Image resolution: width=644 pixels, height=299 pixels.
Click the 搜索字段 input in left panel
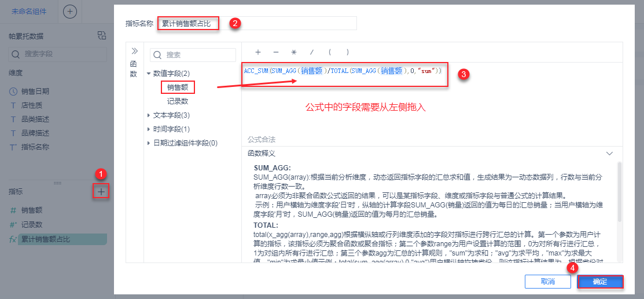(x=57, y=54)
